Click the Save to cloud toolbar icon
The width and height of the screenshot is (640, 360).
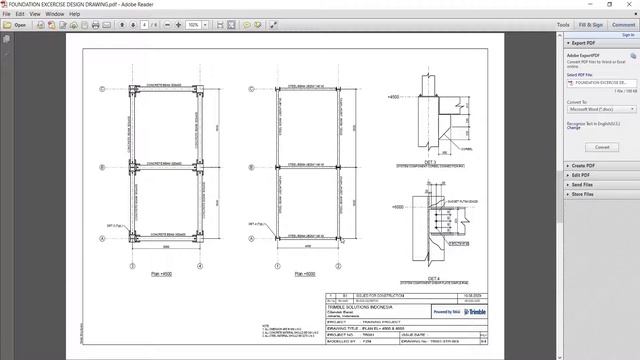(x=73, y=25)
